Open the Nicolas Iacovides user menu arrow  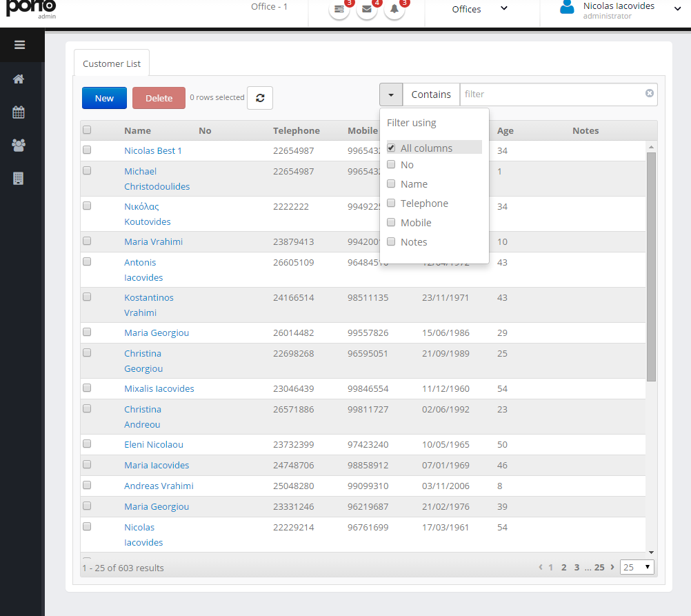pyautogui.click(x=677, y=8)
